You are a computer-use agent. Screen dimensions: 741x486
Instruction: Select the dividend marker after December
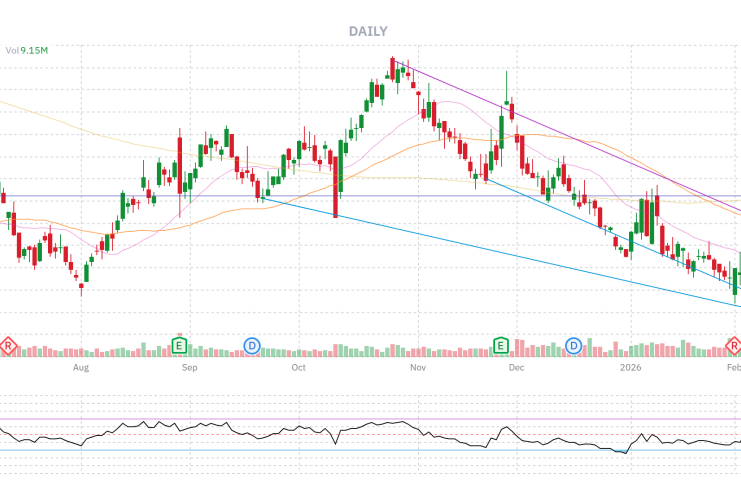click(574, 346)
